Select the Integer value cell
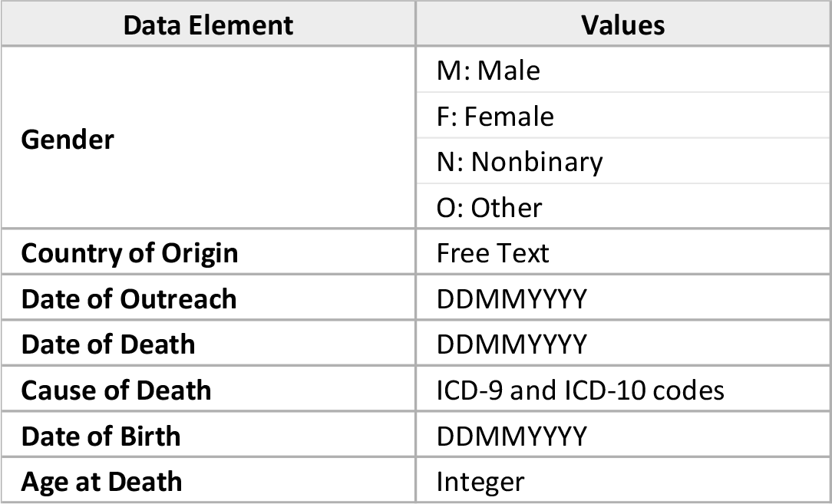Image resolution: width=832 pixels, height=504 pixels. pos(623,480)
